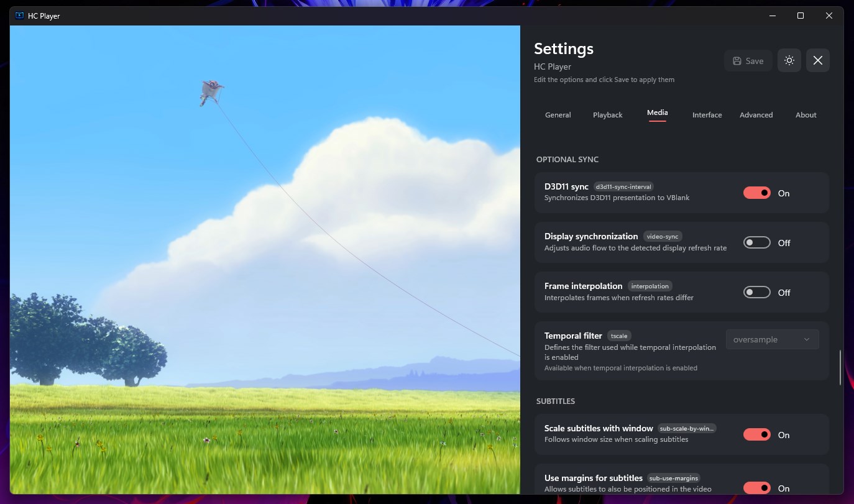This screenshot has height=504, width=854.
Task: Go to the About tab
Action: point(806,115)
